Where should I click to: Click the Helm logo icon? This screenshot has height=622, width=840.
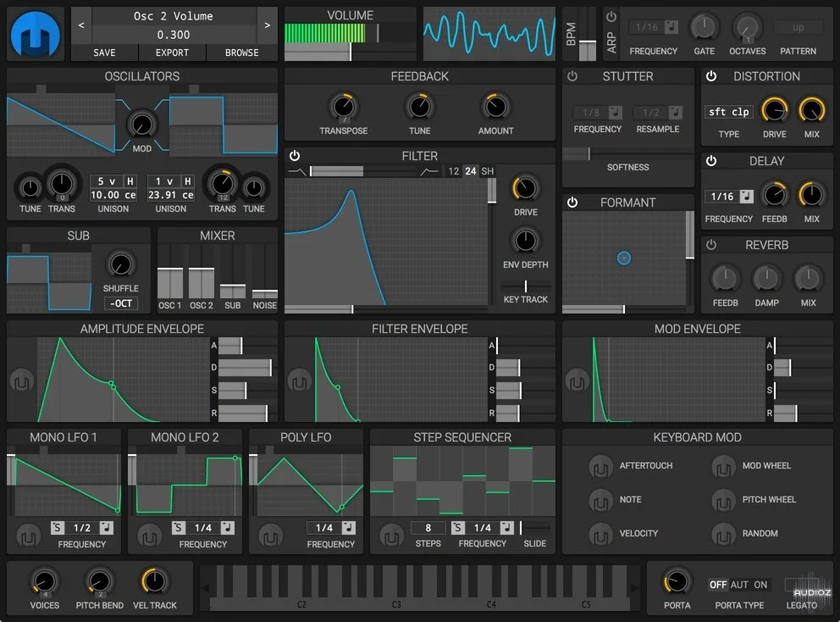pos(36,34)
